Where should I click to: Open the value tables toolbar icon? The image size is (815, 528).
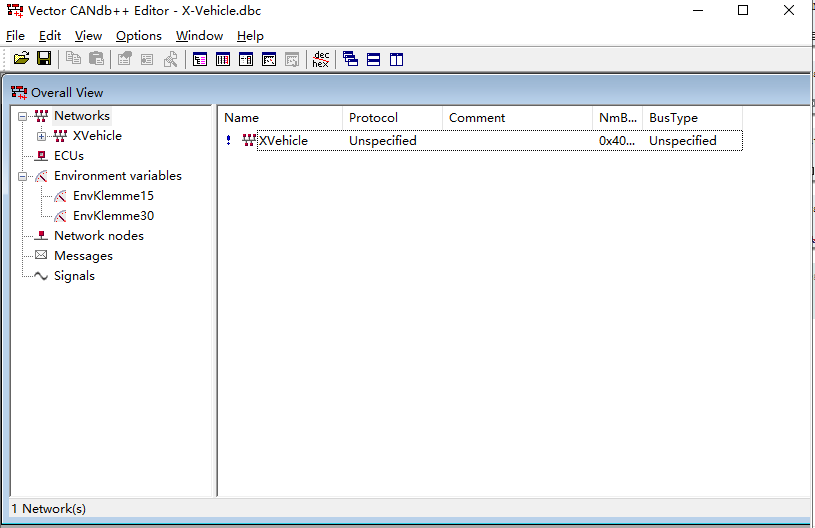point(269,60)
